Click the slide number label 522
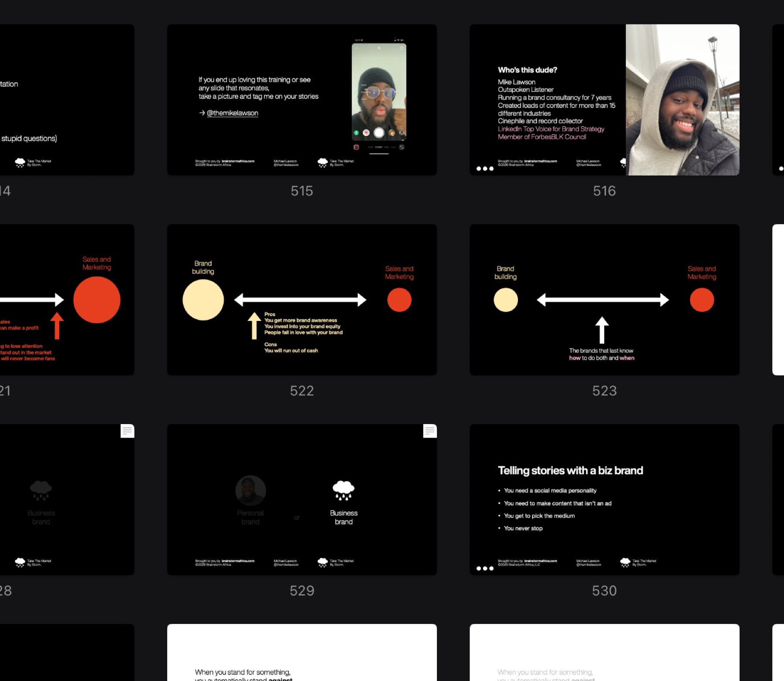Image resolution: width=784 pixels, height=681 pixels. tap(302, 391)
